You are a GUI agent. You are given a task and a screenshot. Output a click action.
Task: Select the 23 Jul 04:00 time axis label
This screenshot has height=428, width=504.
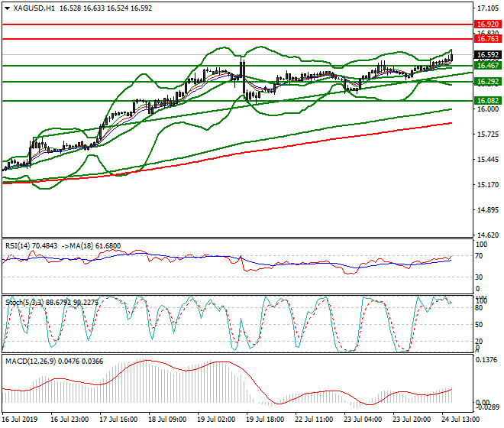point(363,420)
